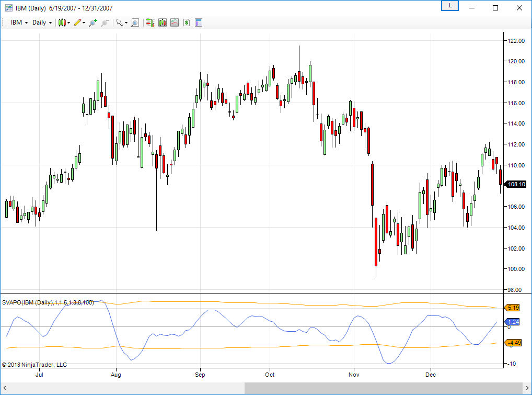Click the scrollbar right arrow
Viewport: 532px width, 395px height.
(x=527, y=388)
